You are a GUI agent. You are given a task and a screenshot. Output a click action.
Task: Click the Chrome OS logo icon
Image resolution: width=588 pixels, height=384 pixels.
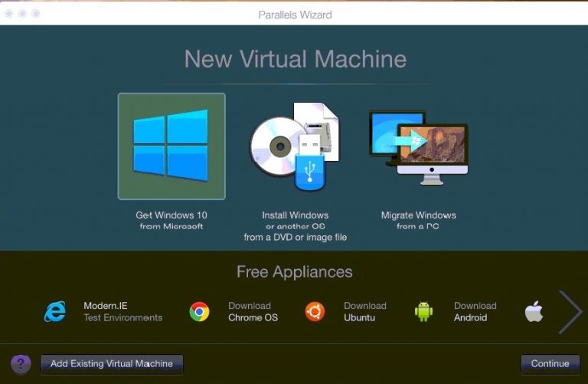click(x=199, y=311)
